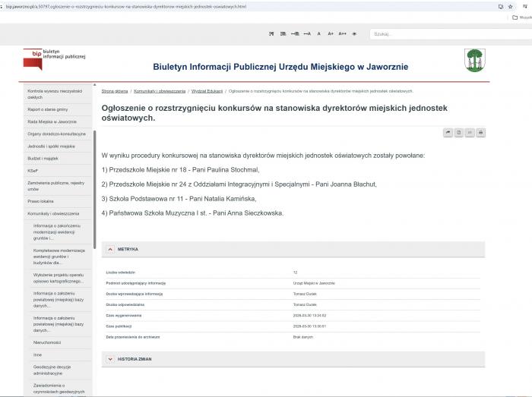Click the BIP logo in the header

[54, 55]
